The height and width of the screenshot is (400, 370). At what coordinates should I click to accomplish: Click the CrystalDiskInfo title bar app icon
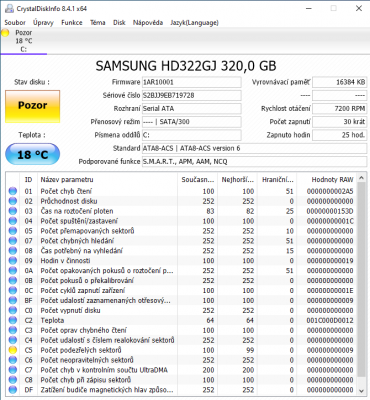[9, 8]
